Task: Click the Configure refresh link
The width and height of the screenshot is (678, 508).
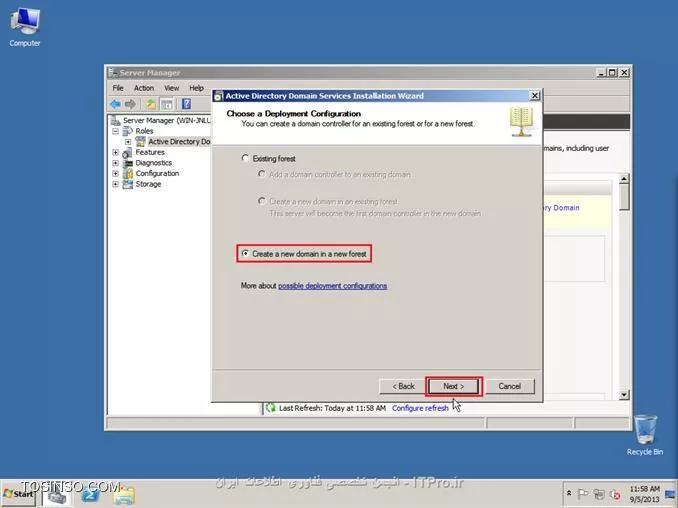Action: pyautogui.click(x=420, y=408)
